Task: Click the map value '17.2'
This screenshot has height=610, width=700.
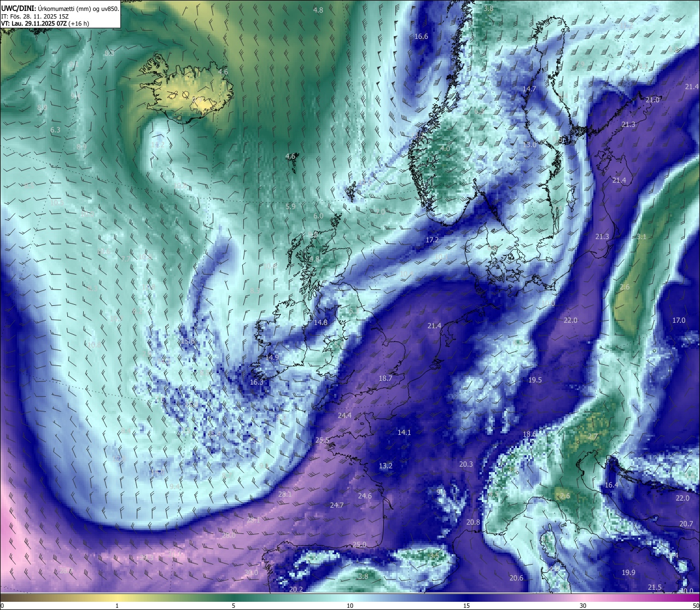Action: [x=432, y=240]
